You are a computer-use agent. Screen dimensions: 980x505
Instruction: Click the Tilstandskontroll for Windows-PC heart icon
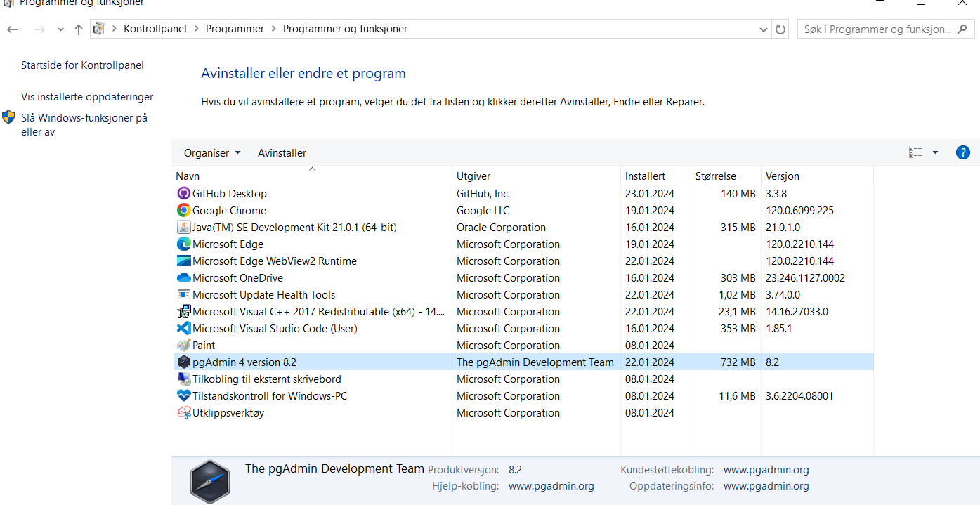(183, 395)
